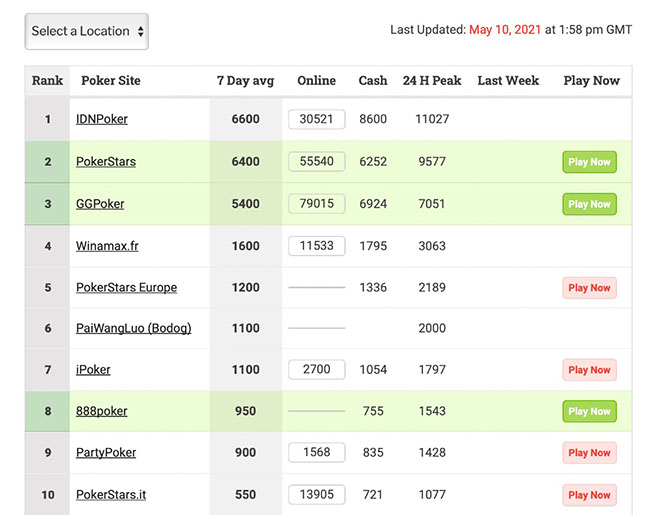Click the 24 hour peak value 9577
Viewport: 654px width, 515px height.
pyautogui.click(x=432, y=162)
